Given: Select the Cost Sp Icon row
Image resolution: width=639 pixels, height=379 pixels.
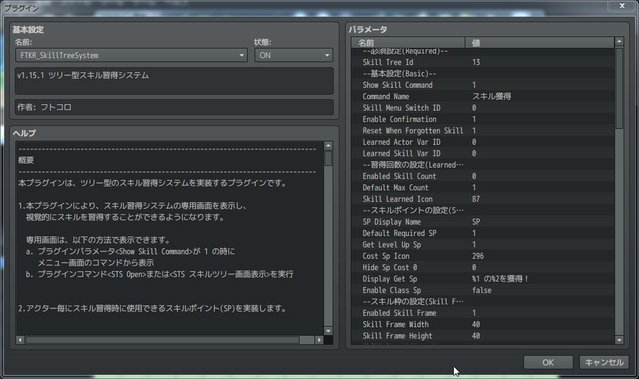Looking at the screenshot, I should click(x=483, y=256).
